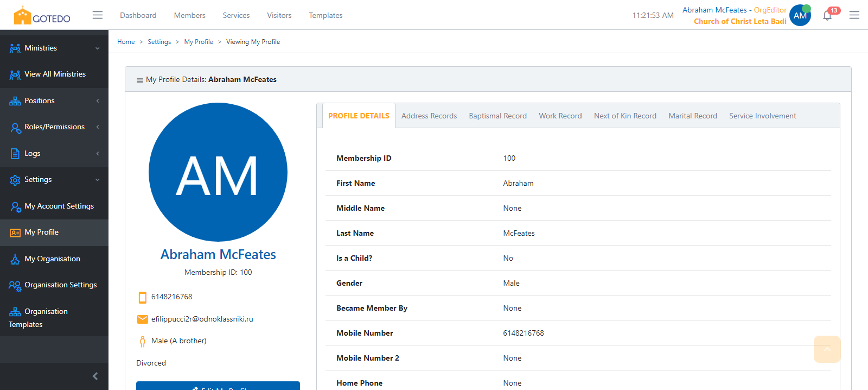Select the Service Involvement tab
The height and width of the screenshot is (390, 868).
tap(762, 116)
